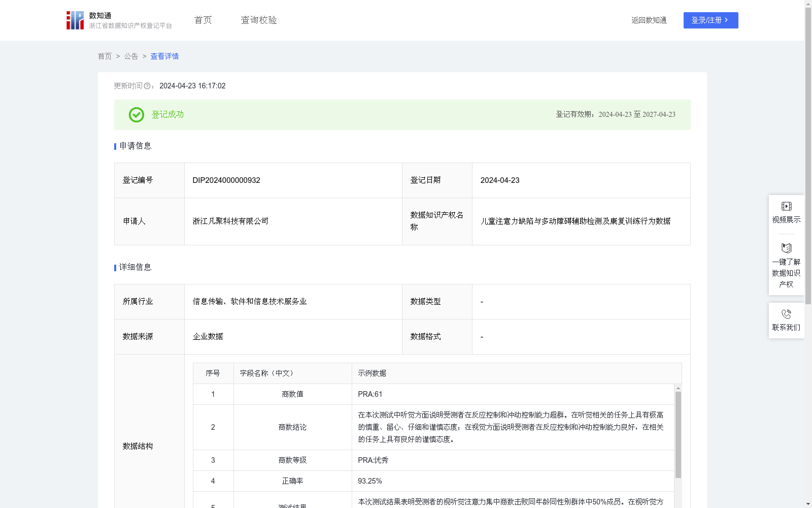Click industry value 信息传输、软件和信息技术服务业
The image size is (812, 508).
tap(250, 302)
